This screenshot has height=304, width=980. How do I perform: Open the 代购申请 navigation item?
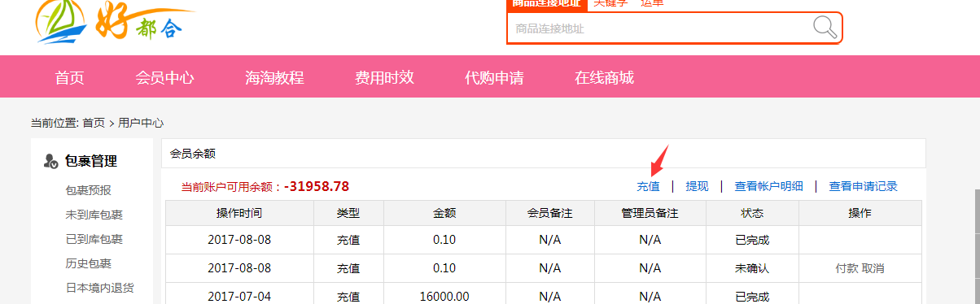point(494,78)
